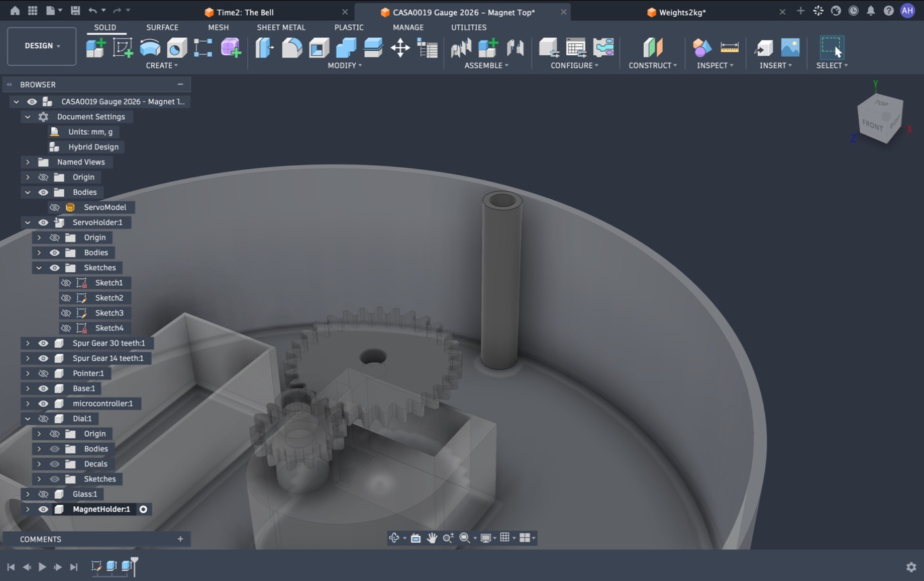Click the Combine tool icon

(345, 48)
